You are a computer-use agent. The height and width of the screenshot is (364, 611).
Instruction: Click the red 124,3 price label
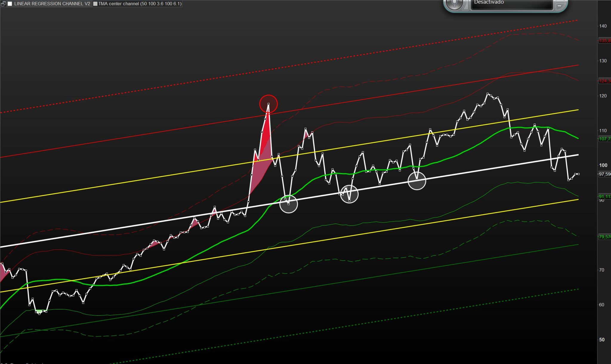point(604,81)
